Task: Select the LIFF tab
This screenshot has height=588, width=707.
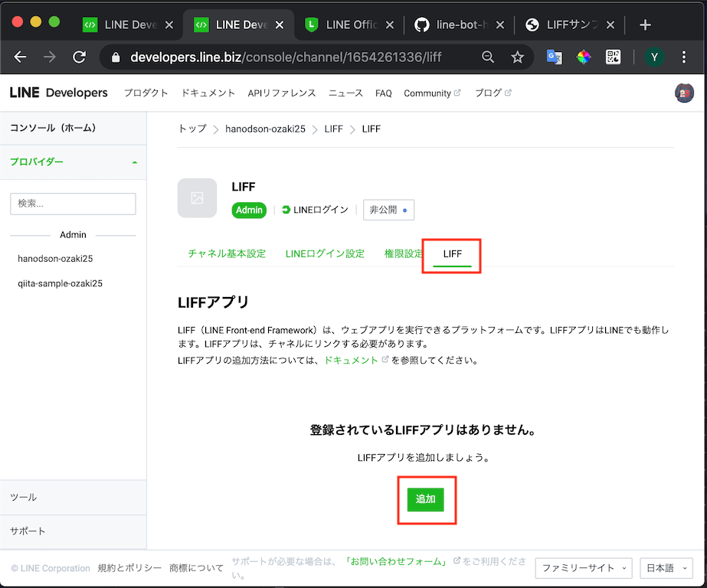Action: [x=452, y=254]
